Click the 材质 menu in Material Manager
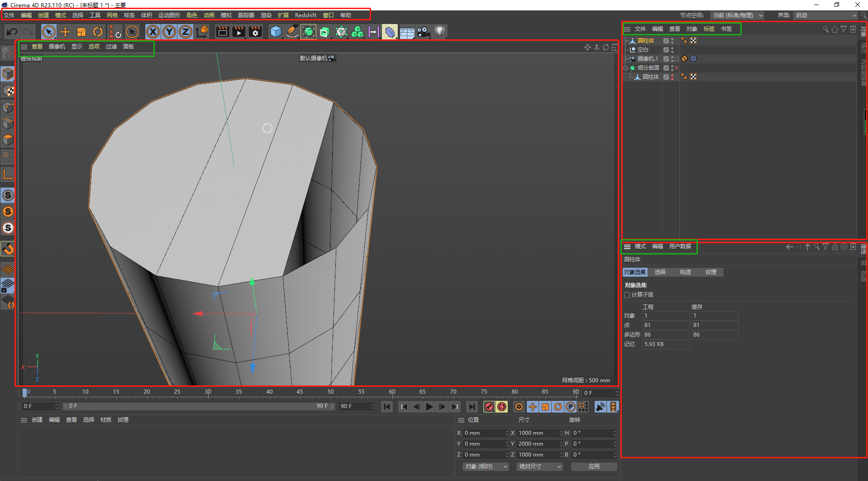Image resolution: width=868 pixels, height=481 pixels. (106, 420)
